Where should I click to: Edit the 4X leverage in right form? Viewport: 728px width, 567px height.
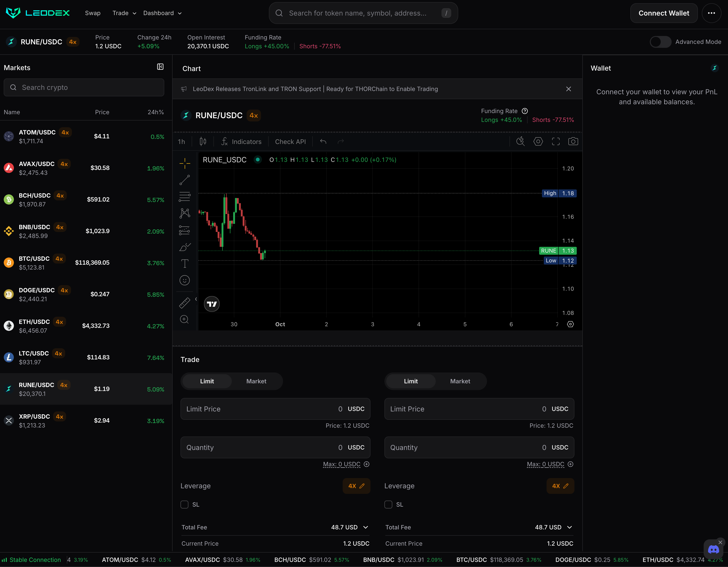(560, 486)
